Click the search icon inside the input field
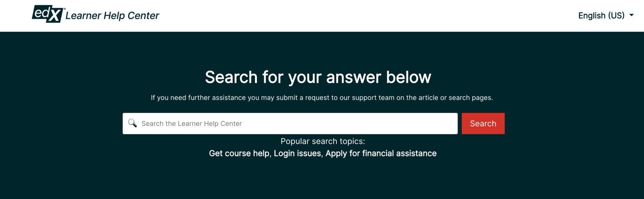The image size is (644, 199). point(133,123)
